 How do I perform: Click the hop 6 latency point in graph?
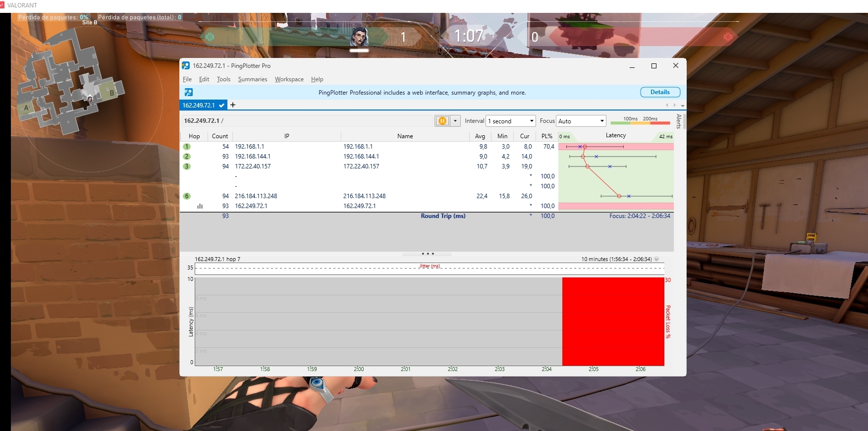coord(619,196)
